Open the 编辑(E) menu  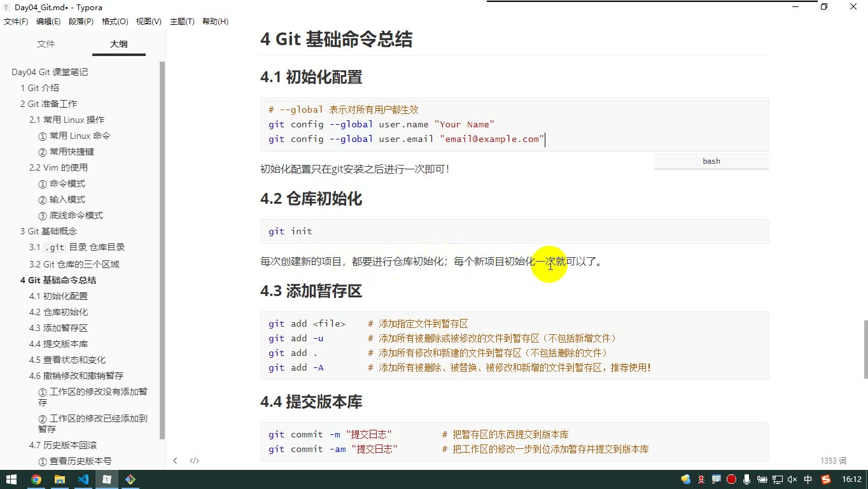[48, 22]
